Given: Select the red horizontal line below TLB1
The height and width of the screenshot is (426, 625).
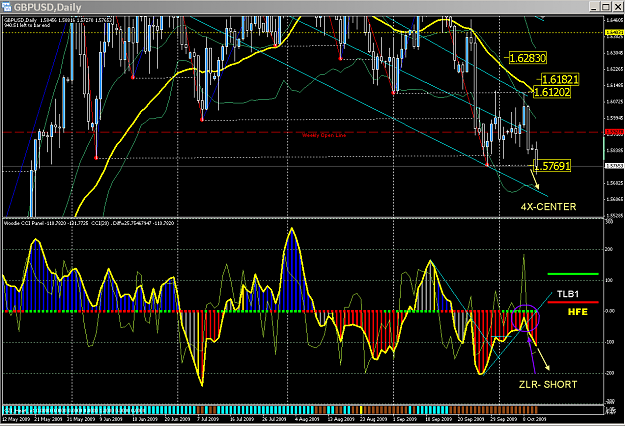Looking at the screenshot, I should tap(573, 302).
